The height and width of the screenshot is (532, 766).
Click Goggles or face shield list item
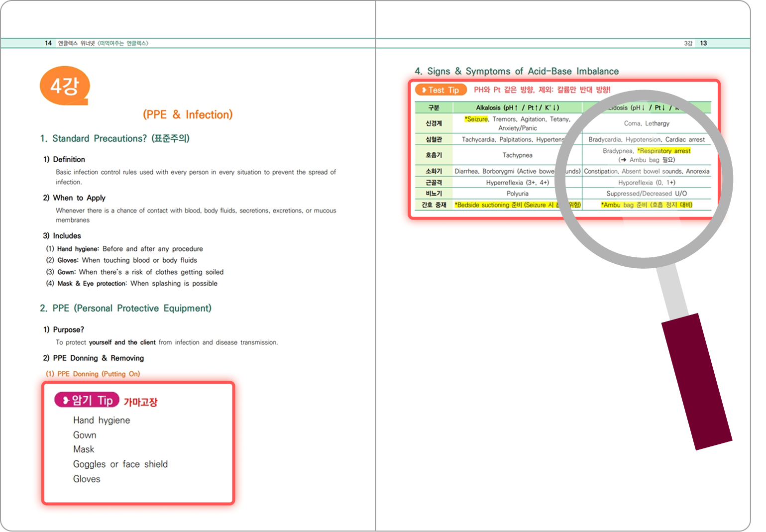point(120,464)
